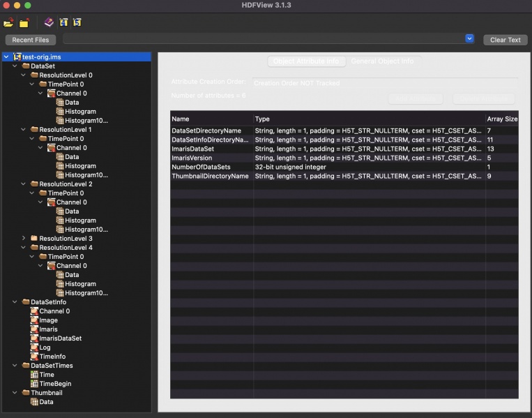
Task: Click the Delete Attribute button
Action: click(484, 98)
